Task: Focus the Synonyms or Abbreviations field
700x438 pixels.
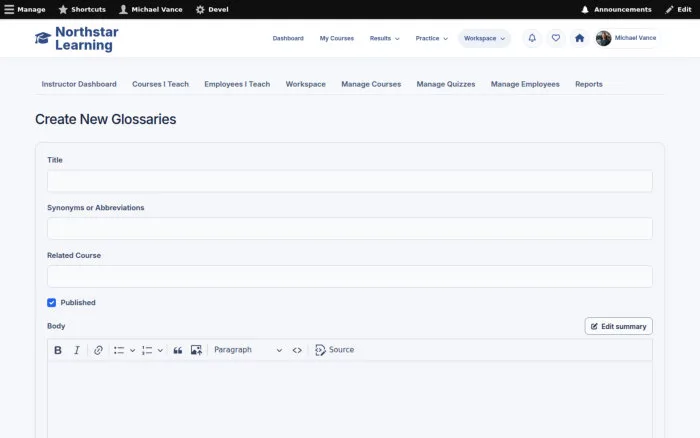Action: coord(350,229)
